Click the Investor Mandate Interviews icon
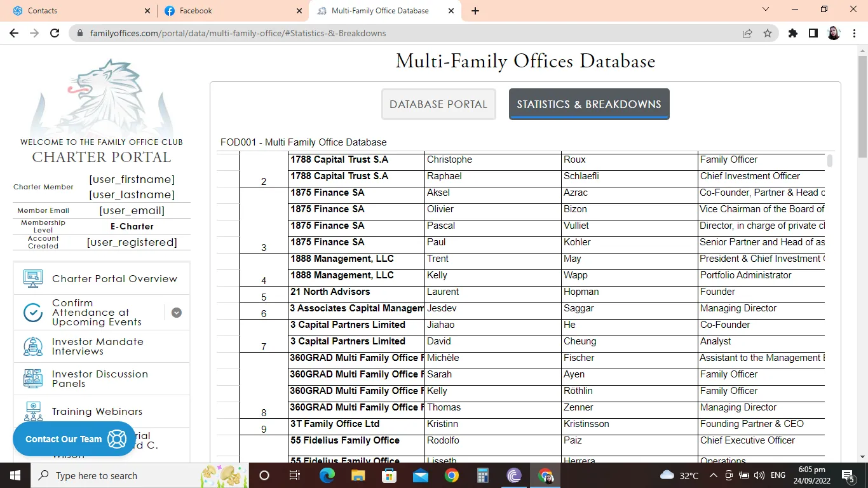 [x=33, y=346]
